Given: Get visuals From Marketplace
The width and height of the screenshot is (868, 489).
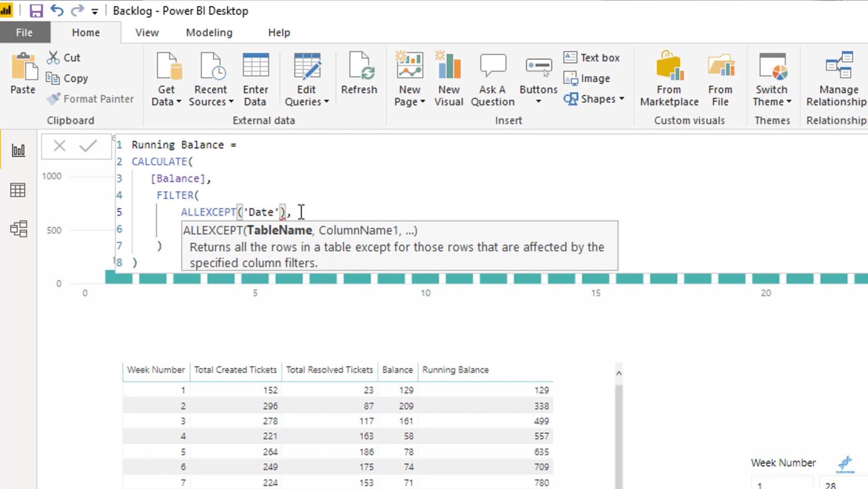Looking at the screenshot, I should [x=669, y=79].
